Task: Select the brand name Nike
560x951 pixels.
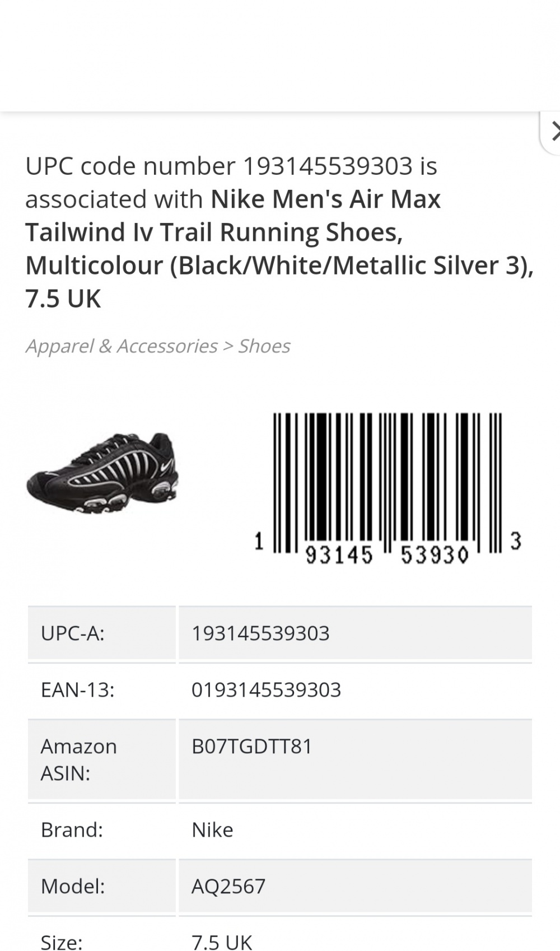Action: pos(212,830)
